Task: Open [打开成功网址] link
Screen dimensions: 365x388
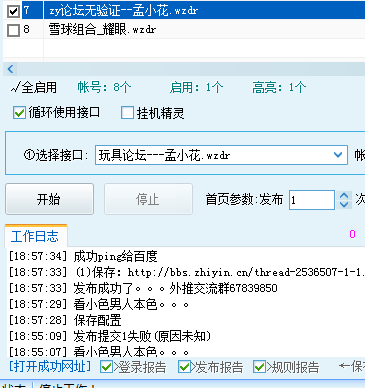Action: coord(50,367)
